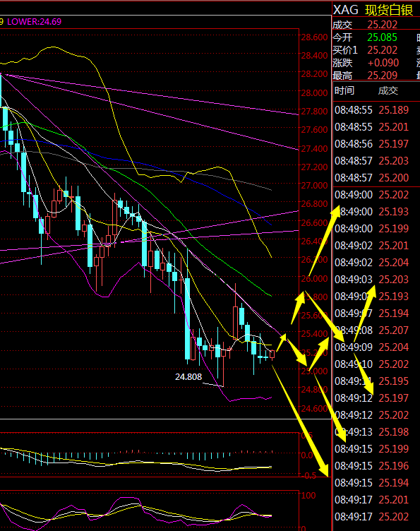Click the 28.600 price axis label

point(314,37)
